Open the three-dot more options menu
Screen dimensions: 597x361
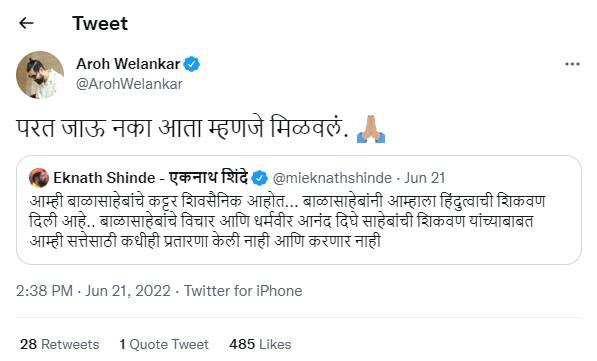(572, 64)
